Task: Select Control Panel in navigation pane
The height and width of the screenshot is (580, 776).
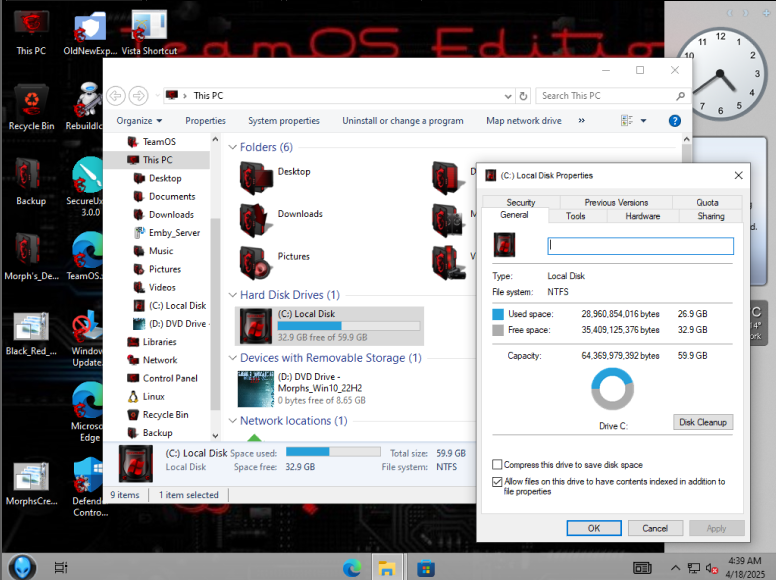Action: point(170,378)
